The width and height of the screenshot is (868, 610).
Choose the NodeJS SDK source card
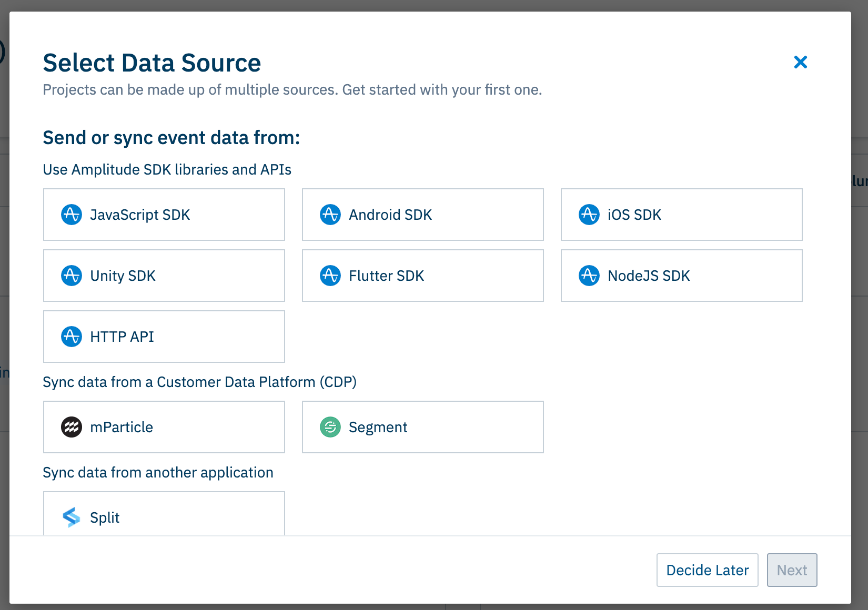[x=682, y=276]
